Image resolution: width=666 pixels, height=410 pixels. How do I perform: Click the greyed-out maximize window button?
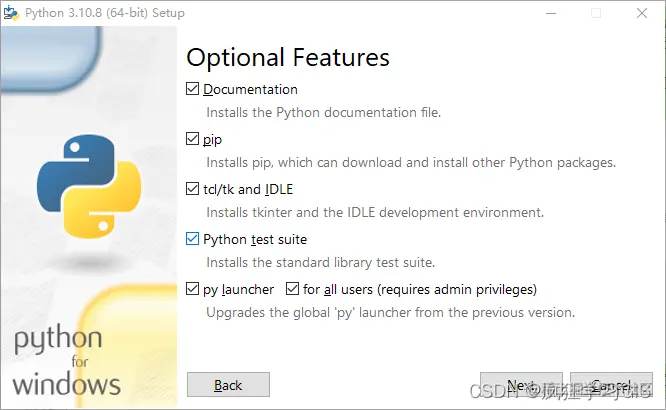click(596, 13)
